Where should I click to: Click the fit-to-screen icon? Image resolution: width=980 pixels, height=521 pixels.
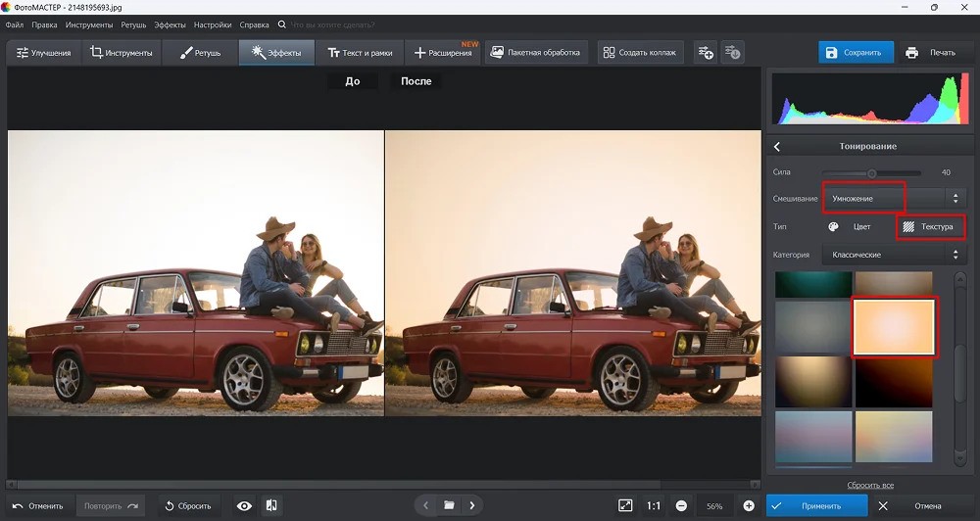point(625,506)
